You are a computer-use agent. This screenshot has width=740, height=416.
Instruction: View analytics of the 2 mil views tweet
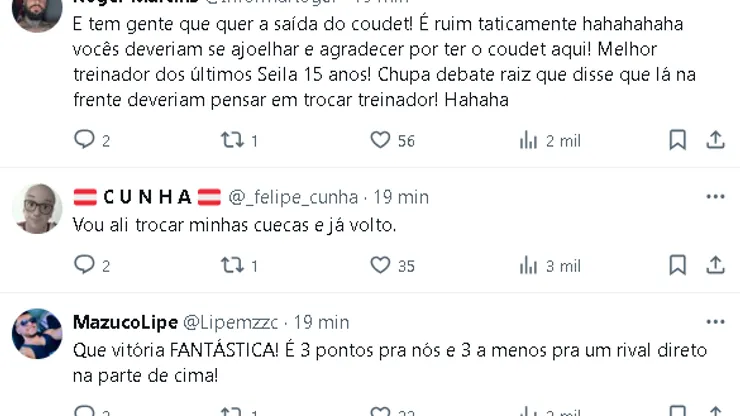[x=529, y=141]
